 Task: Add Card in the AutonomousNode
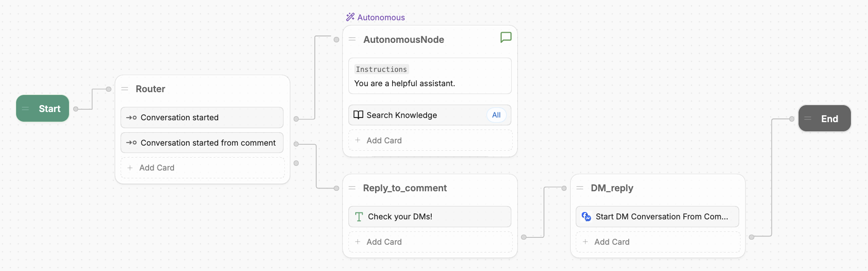[x=430, y=140]
